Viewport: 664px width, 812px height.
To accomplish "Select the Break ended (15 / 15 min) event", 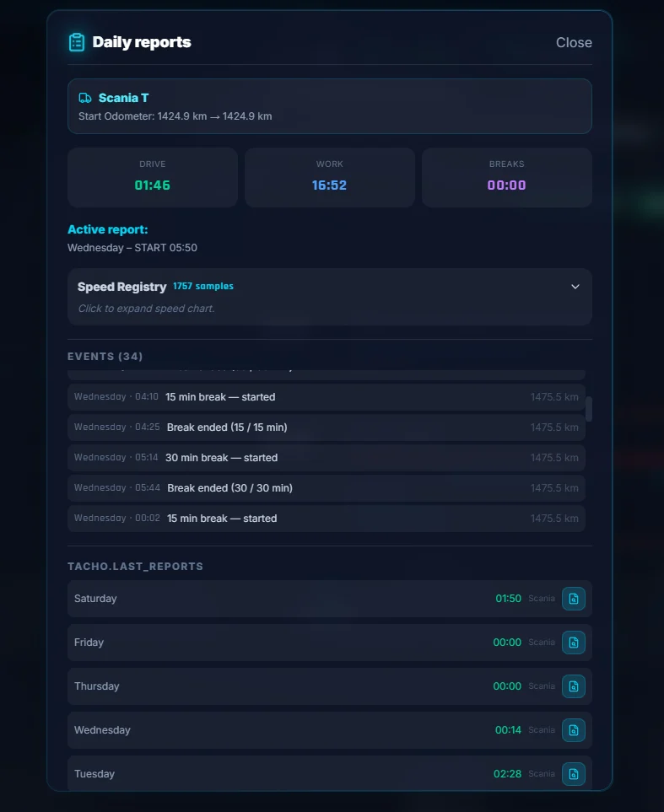I will pyautogui.click(x=326, y=428).
